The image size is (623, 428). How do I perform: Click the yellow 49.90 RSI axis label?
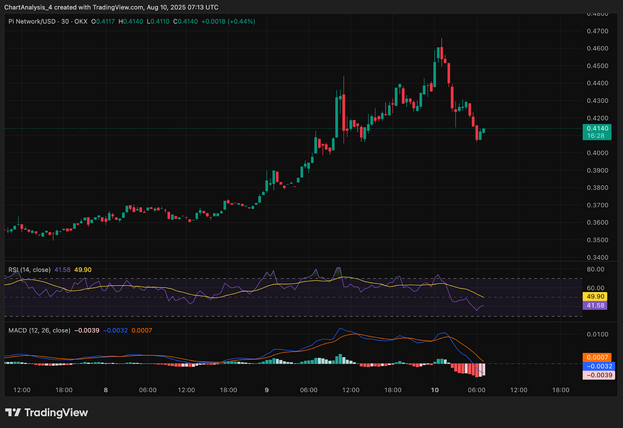[597, 297]
